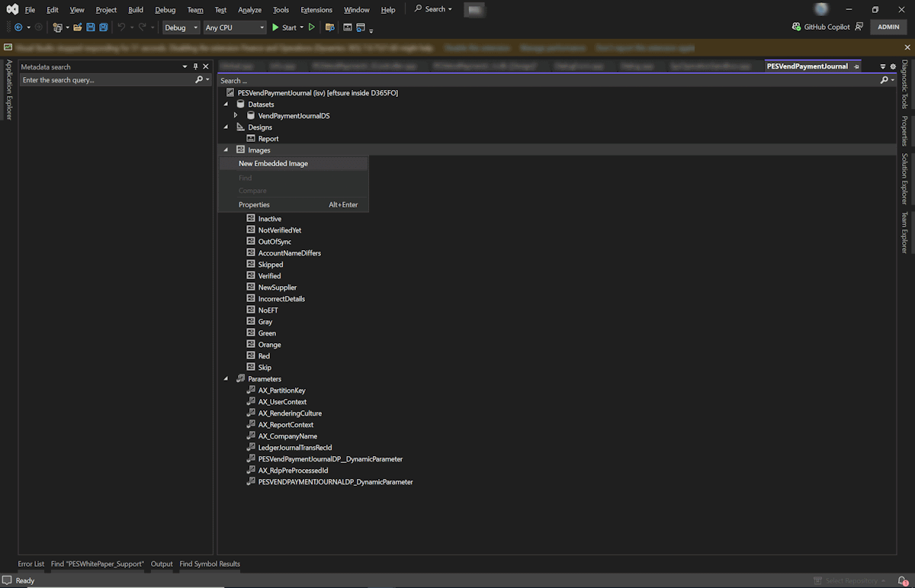Click the designer Search magnifier icon

point(884,80)
